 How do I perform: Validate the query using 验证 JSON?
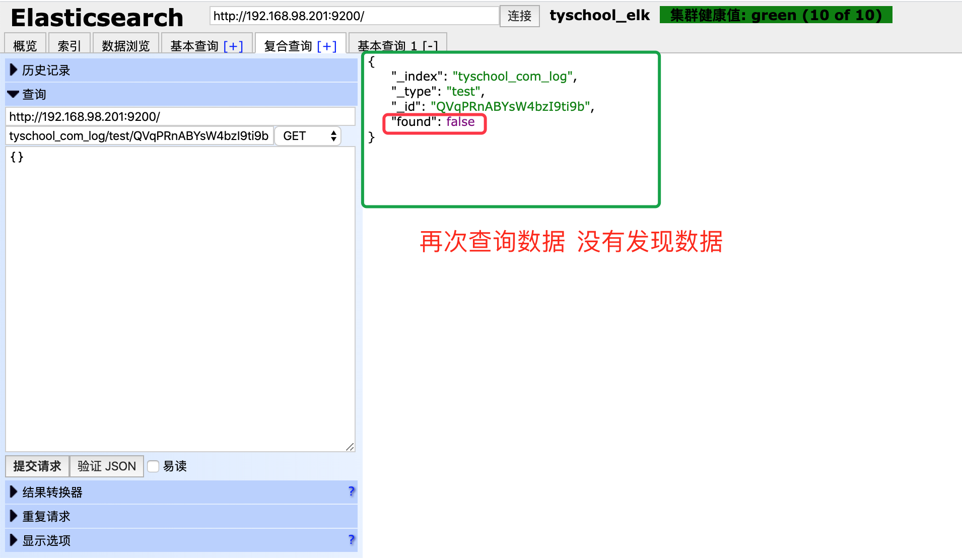(x=106, y=466)
